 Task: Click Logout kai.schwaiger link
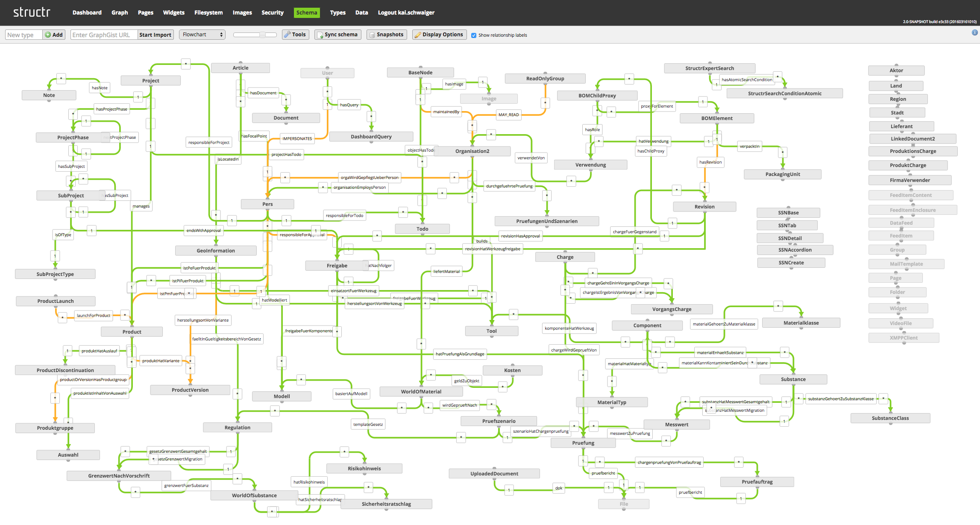click(406, 12)
